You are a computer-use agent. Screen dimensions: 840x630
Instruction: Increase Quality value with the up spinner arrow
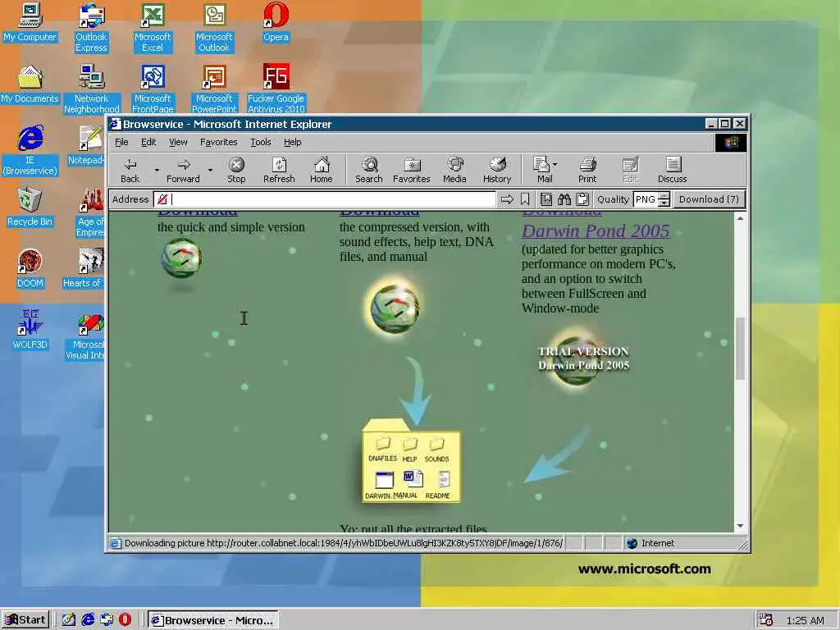(664, 195)
